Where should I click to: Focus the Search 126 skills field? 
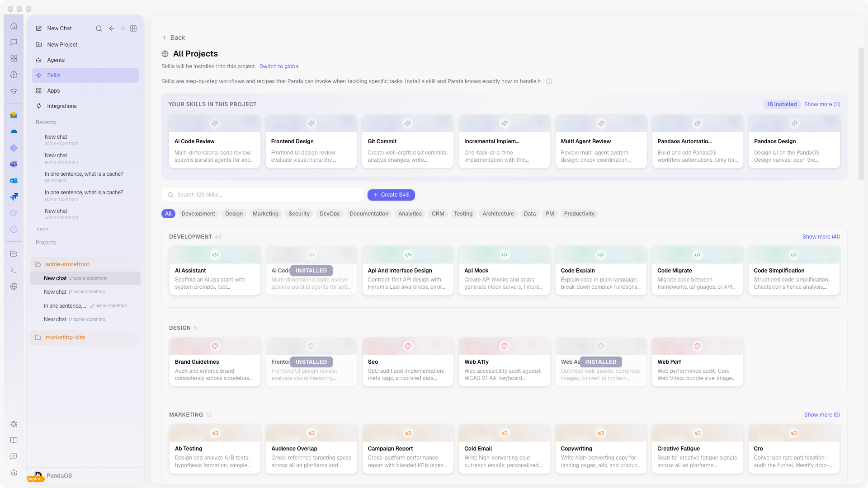(263, 195)
